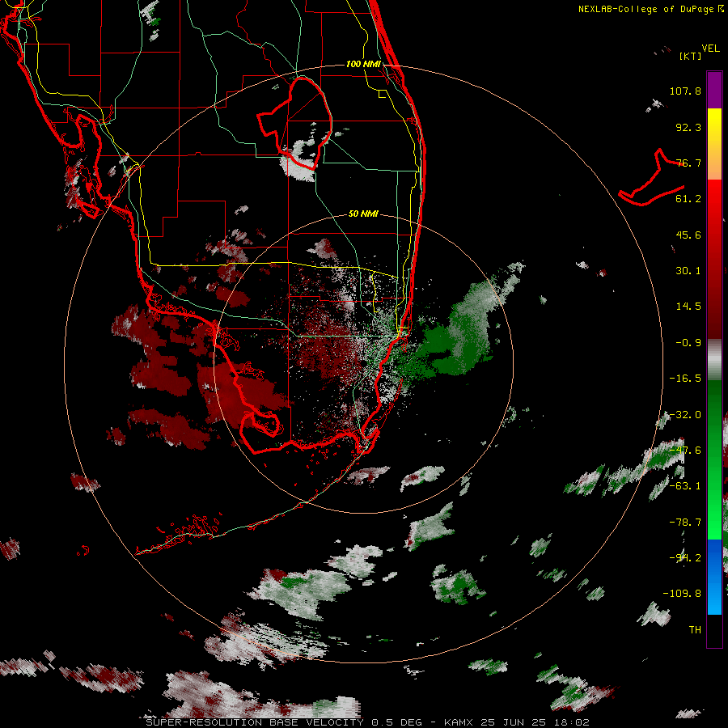
Task: Select the -16.5 velocity scale value
Action: point(685,379)
